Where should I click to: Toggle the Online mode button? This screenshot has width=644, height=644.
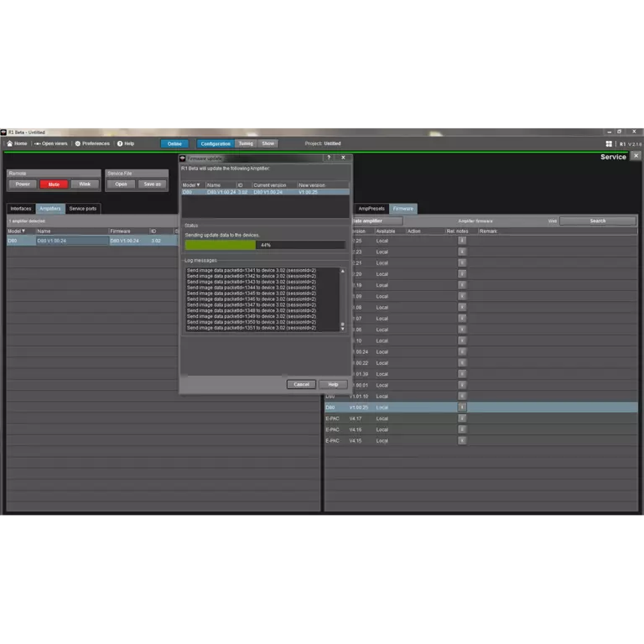click(174, 143)
